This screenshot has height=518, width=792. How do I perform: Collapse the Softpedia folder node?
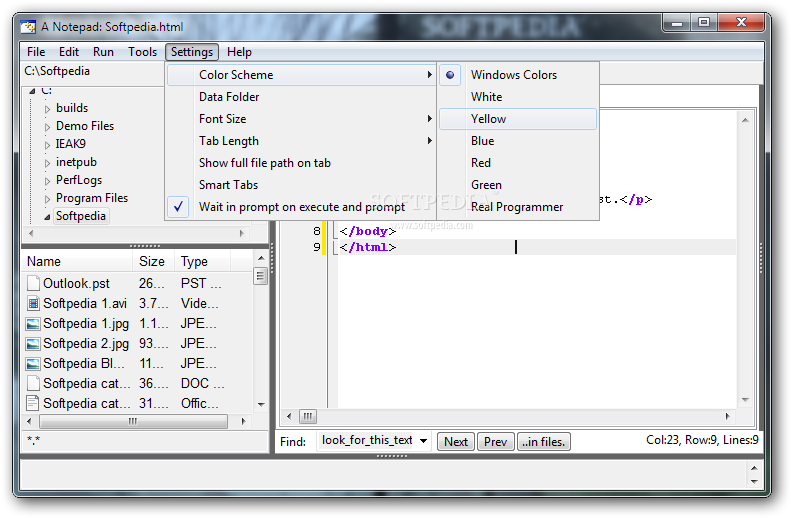pos(47,217)
